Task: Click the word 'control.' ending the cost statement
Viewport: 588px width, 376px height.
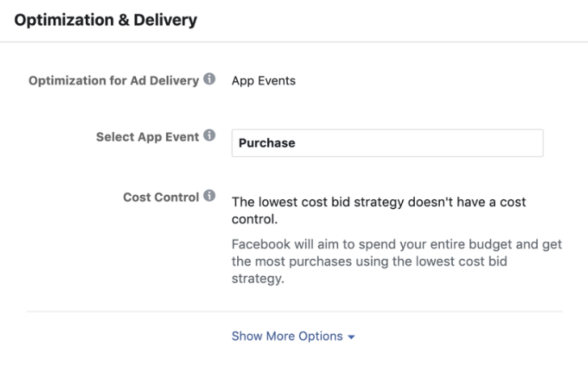Action: point(253,220)
